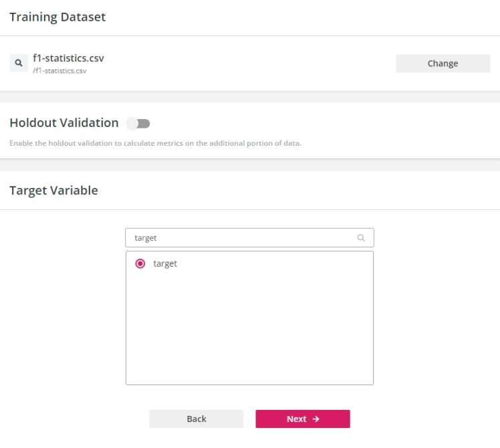Screen dimensions: 500x448
Task: Click the blank area left of Change button
Action: pyautogui.click(x=254, y=64)
